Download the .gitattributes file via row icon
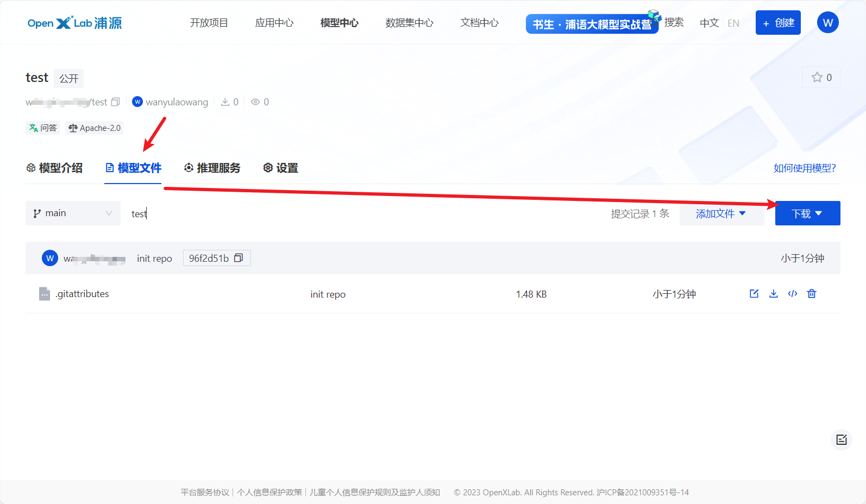Screen dimensions: 866x504 pos(774,294)
